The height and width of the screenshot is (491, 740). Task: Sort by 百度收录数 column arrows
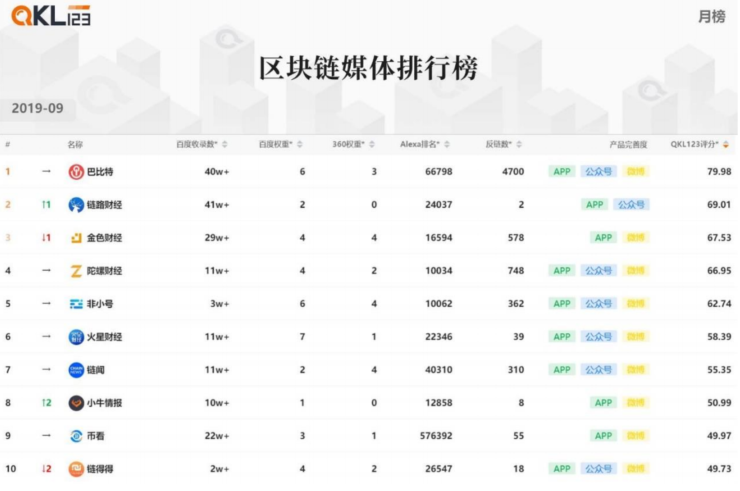tap(225, 144)
